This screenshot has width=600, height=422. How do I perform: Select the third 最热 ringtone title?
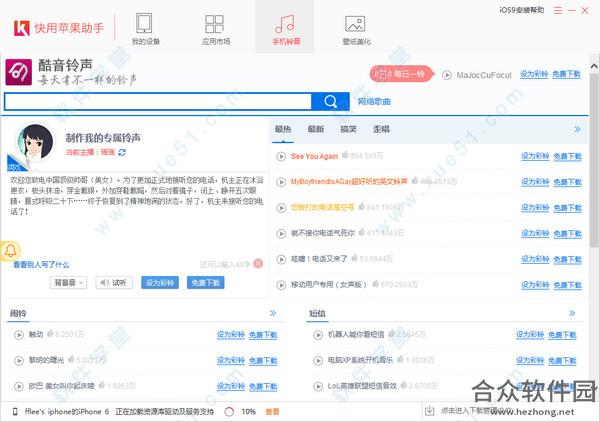[x=322, y=208]
